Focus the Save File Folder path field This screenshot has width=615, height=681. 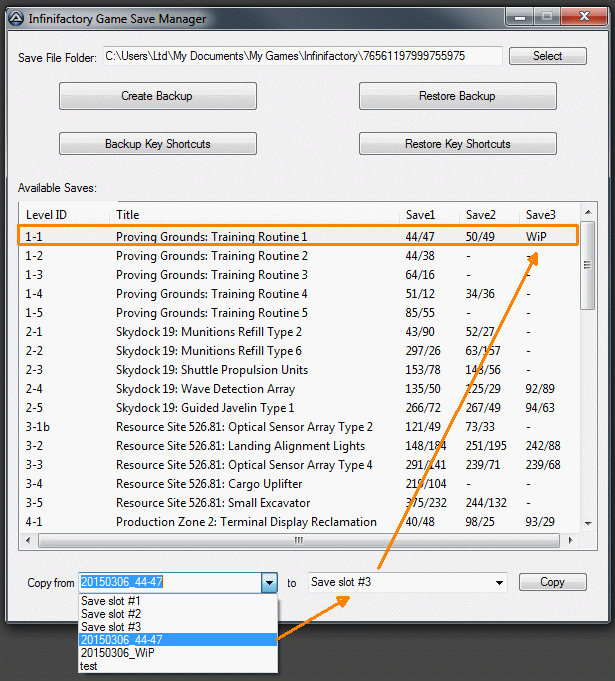click(303, 56)
